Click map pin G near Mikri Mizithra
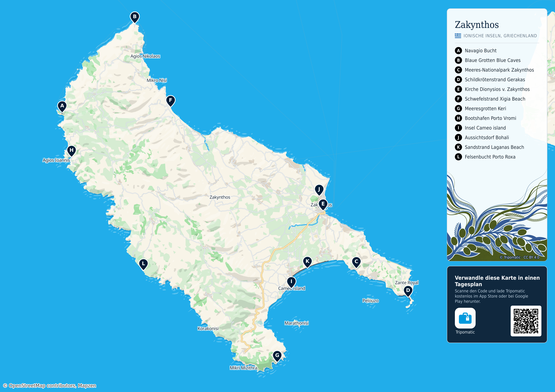This screenshot has width=555, height=392. 277,356
